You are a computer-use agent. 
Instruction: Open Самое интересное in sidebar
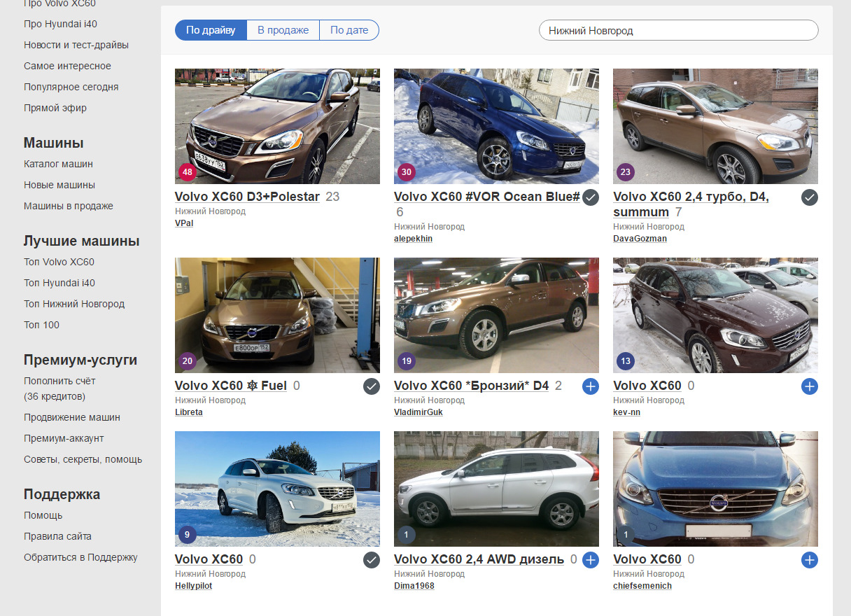[67, 66]
